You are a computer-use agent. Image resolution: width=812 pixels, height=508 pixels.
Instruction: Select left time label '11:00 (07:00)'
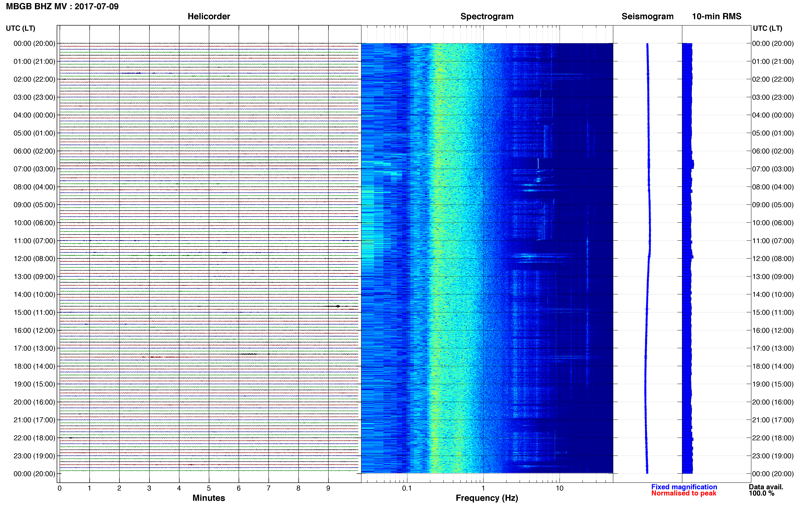(34, 241)
